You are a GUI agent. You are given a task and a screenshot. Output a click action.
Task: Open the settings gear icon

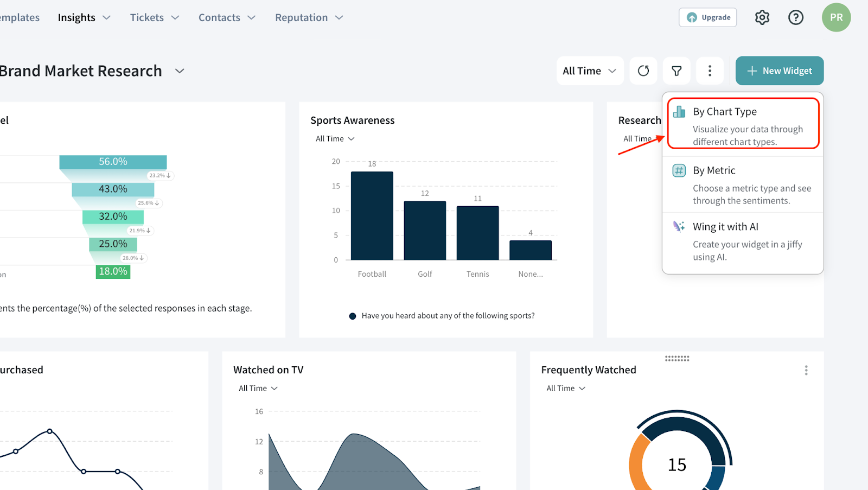(762, 17)
